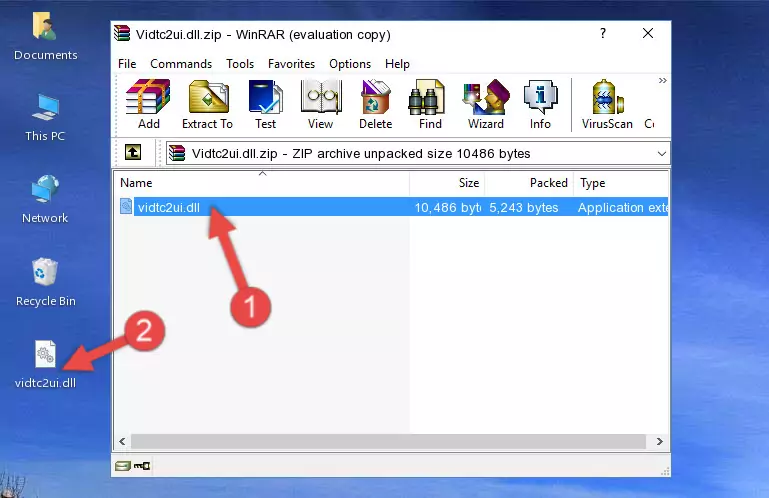The image size is (769, 498).
Task: Click the 10,486 bytes size cell
Action: click(x=447, y=208)
